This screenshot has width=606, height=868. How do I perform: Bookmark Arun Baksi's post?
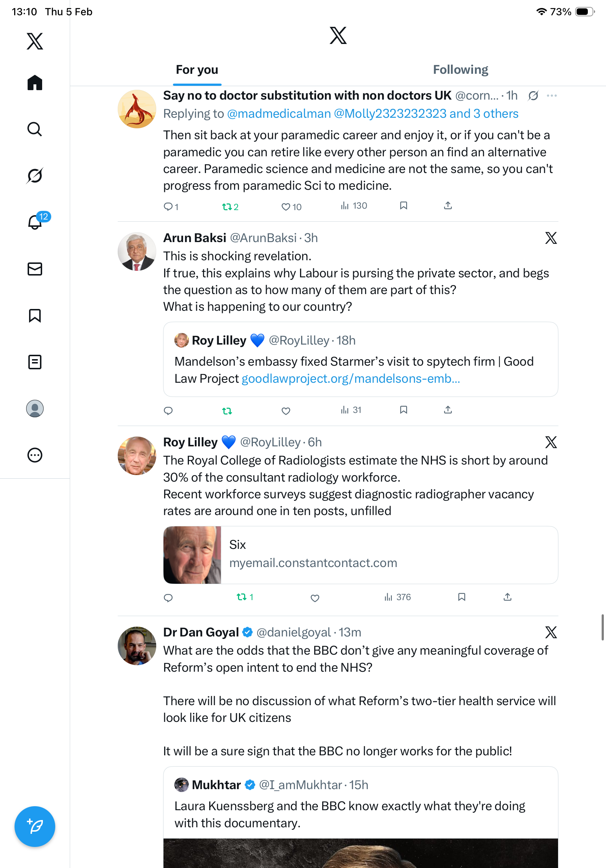pyautogui.click(x=404, y=410)
